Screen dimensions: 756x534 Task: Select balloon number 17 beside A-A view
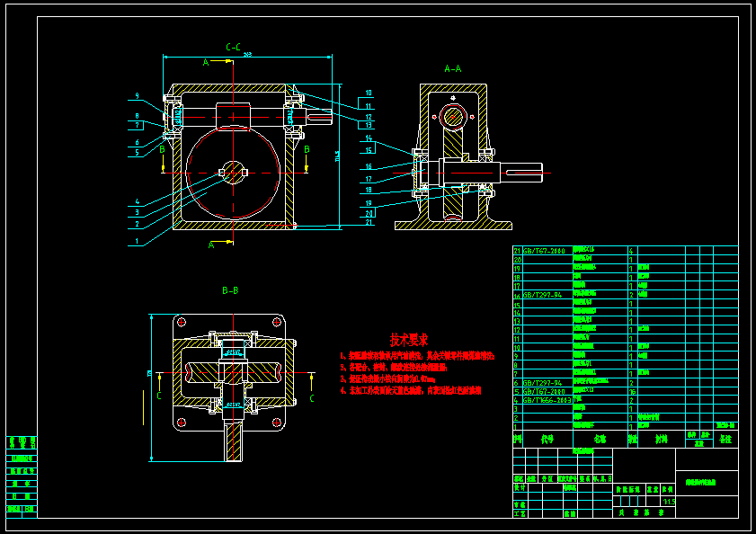click(x=369, y=179)
